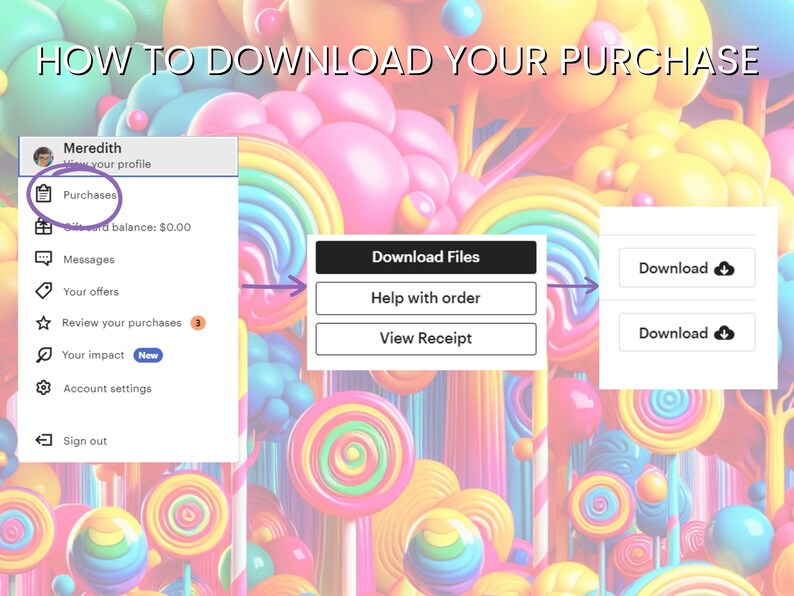
Task: Click the gift card icon
Action: click(44, 226)
